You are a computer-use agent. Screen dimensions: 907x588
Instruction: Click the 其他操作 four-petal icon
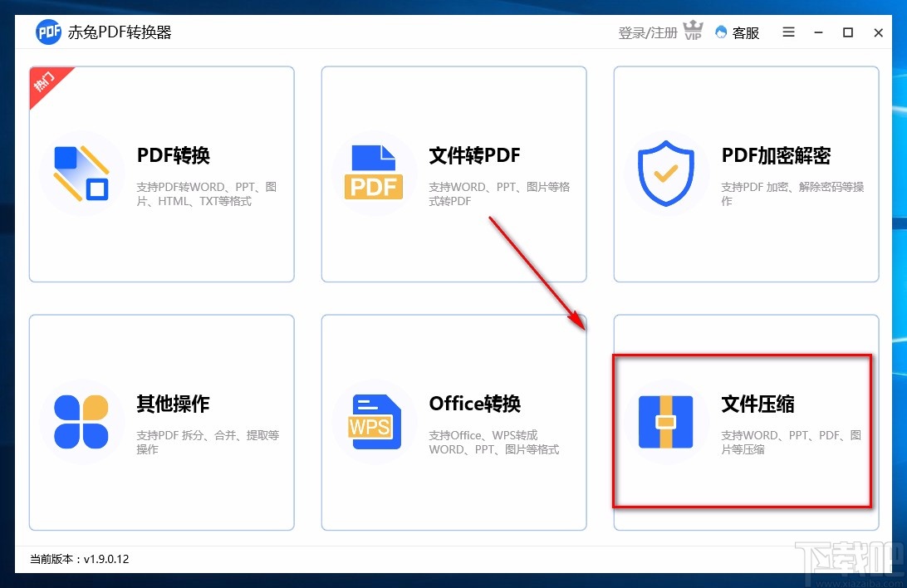tap(81, 422)
